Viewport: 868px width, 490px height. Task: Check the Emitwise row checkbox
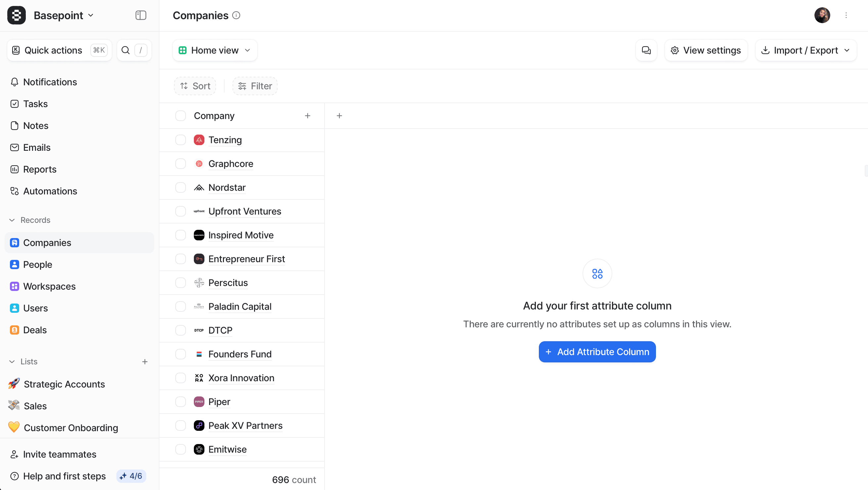click(x=181, y=449)
